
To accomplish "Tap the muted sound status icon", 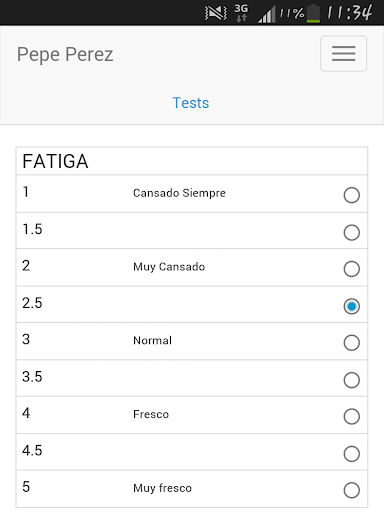I will (216, 13).
